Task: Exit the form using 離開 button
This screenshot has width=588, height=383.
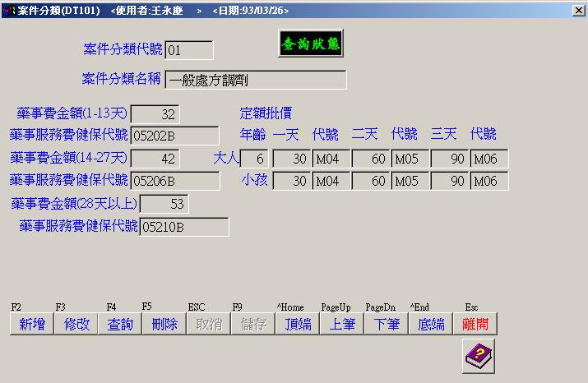Action: pos(477,324)
